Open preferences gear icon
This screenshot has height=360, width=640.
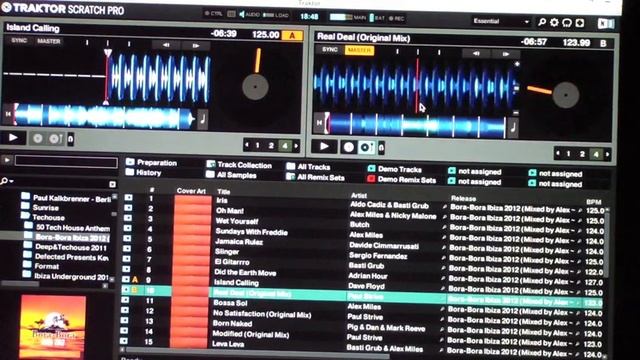click(x=554, y=22)
